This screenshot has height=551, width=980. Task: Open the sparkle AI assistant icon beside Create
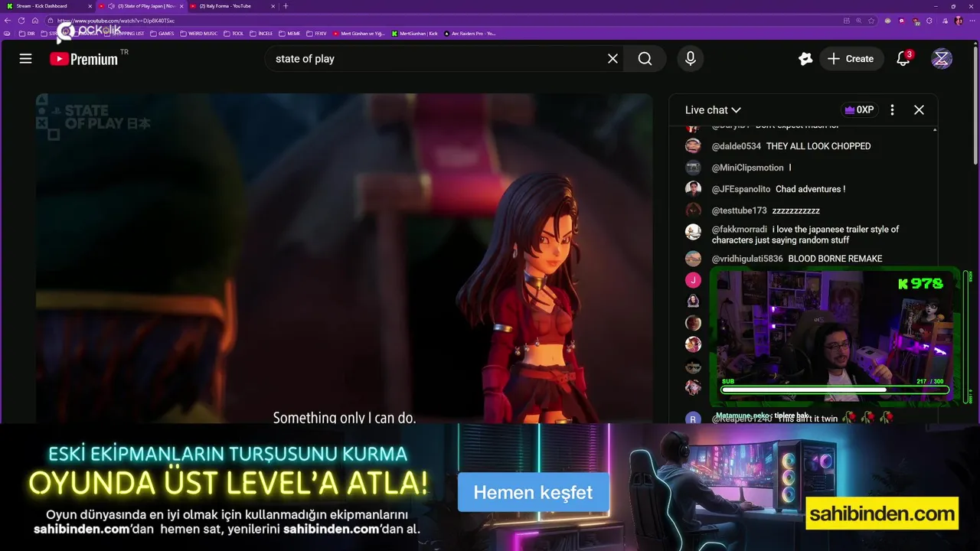(805, 59)
